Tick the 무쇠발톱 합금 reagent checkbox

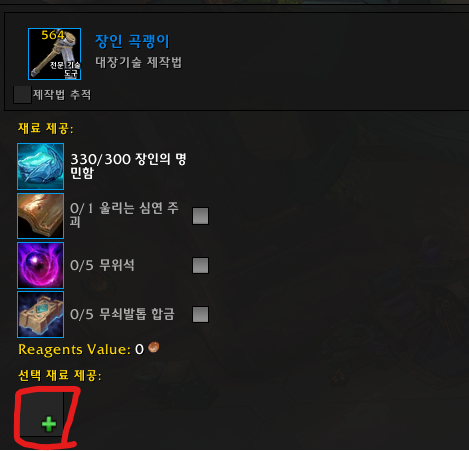pyautogui.click(x=200, y=314)
